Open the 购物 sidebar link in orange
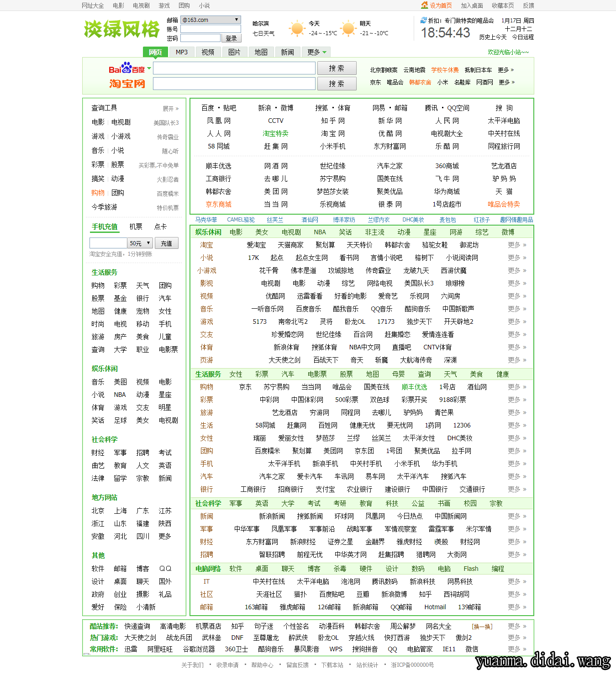616x675 pixels. (98, 193)
